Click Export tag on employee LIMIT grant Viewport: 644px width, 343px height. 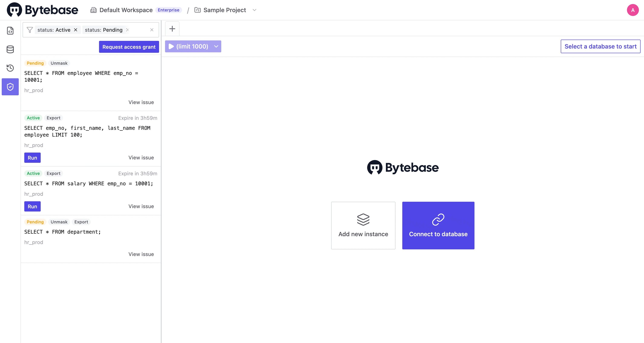(53, 118)
